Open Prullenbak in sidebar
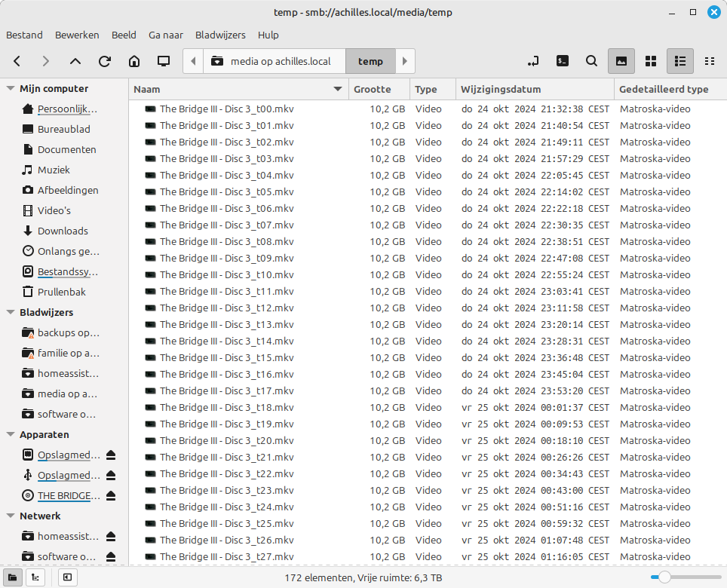The height and width of the screenshot is (588, 727). click(x=60, y=292)
